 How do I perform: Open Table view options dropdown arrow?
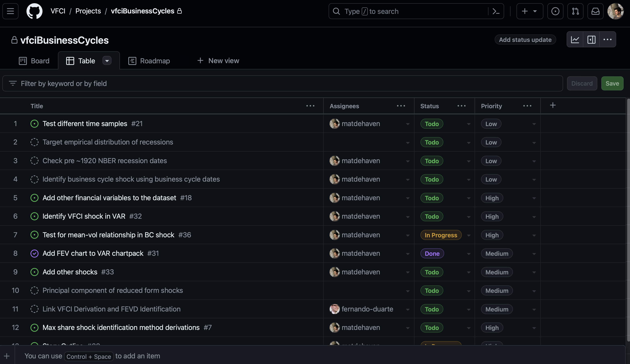pos(107,61)
